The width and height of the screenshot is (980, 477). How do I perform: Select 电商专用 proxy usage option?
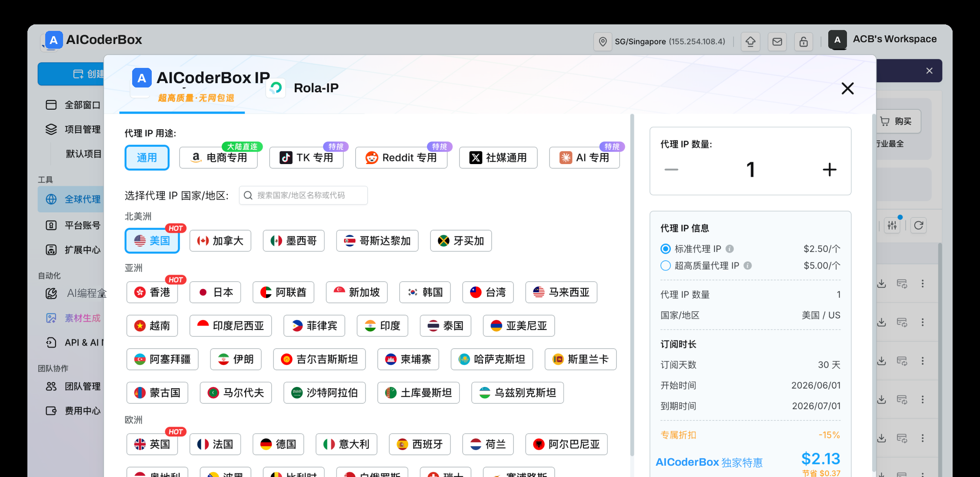(x=219, y=158)
